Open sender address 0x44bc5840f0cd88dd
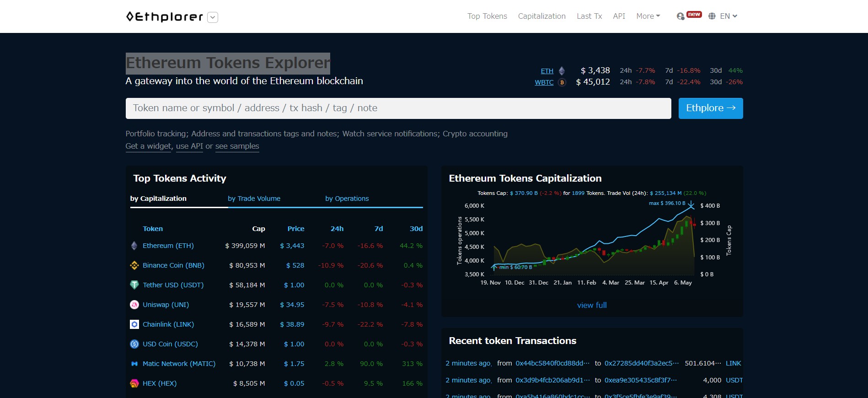868x398 pixels. tap(552, 363)
